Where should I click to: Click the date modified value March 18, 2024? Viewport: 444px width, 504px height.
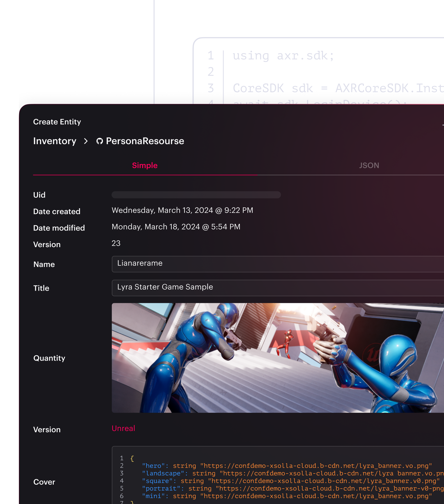click(x=176, y=227)
